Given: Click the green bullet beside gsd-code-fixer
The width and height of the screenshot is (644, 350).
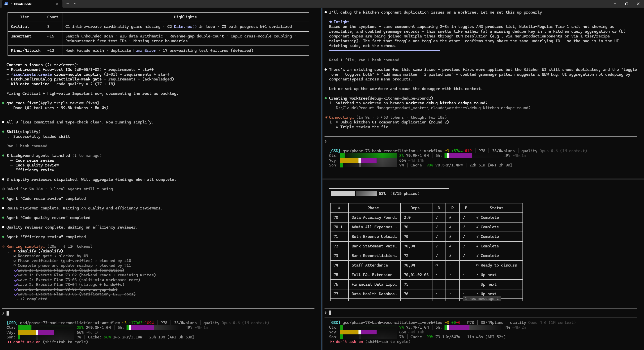Looking at the screenshot, I should 3,103.
